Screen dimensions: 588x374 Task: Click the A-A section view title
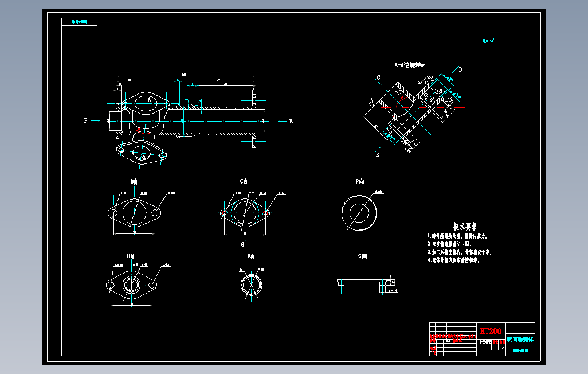pyautogui.click(x=409, y=65)
